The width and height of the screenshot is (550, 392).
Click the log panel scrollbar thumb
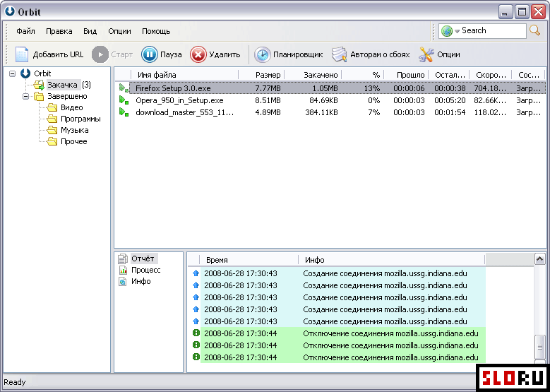tap(540, 348)
